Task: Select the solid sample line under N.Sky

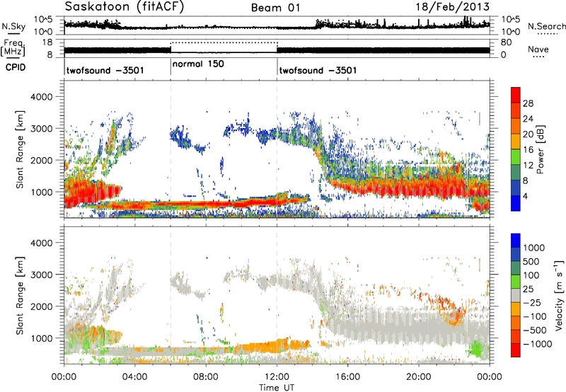Action: [13, 34]
